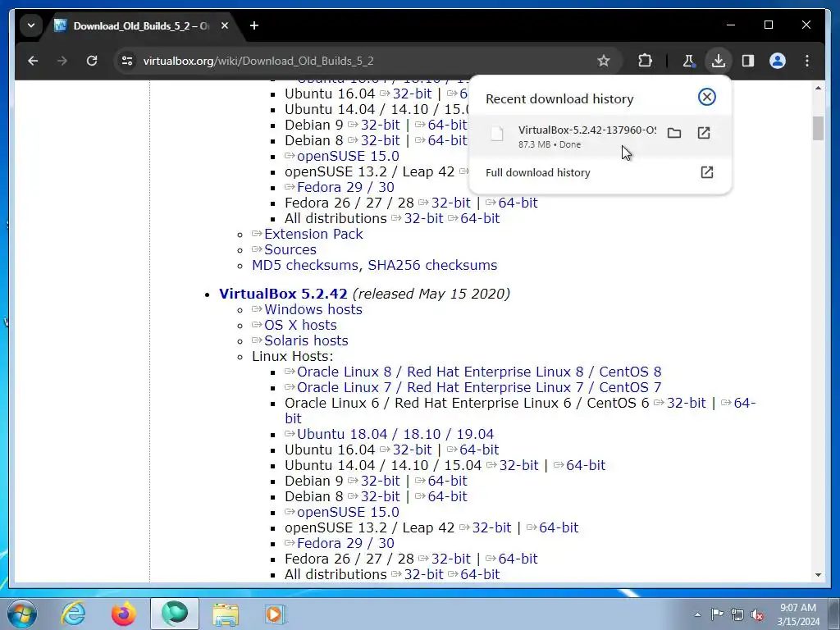Open MD5 checksums link
Image resolution: width=840 pixels, height=630 pixels.
click(x=305, y=265)
